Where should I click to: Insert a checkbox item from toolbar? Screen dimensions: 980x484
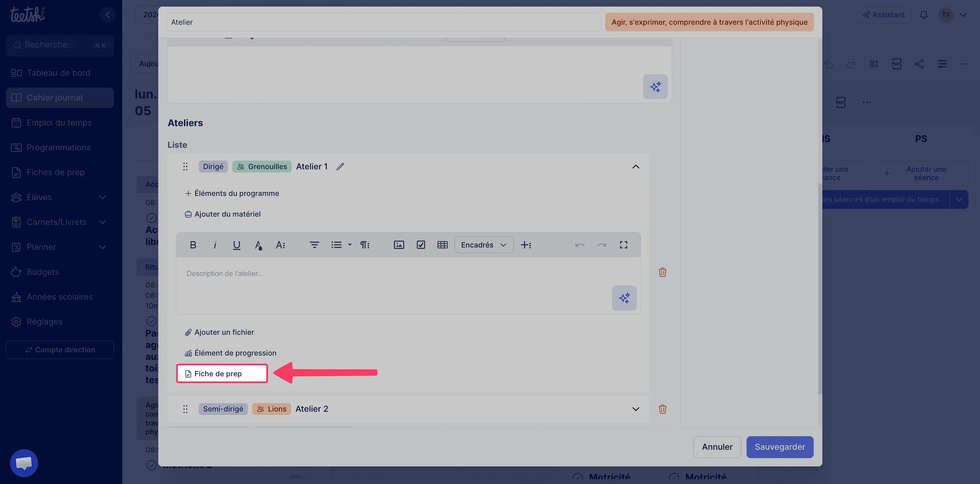tap(420, 245)
